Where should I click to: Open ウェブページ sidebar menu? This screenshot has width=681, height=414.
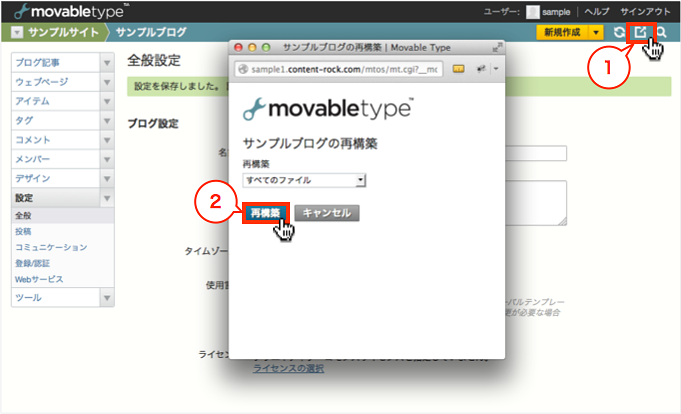pos(56,82)
